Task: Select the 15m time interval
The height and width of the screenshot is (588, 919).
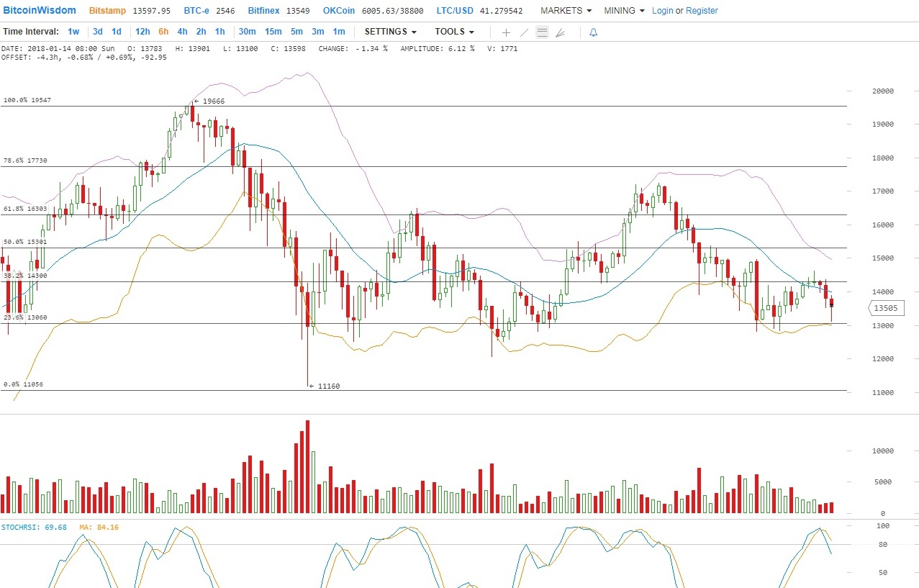Action: coord(273,32)
